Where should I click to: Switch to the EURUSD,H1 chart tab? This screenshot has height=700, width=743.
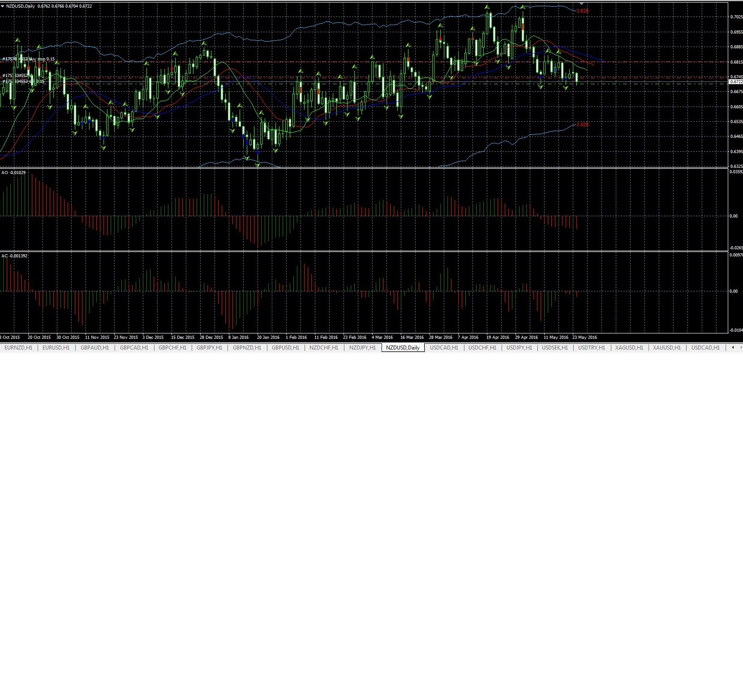[56, 348]
